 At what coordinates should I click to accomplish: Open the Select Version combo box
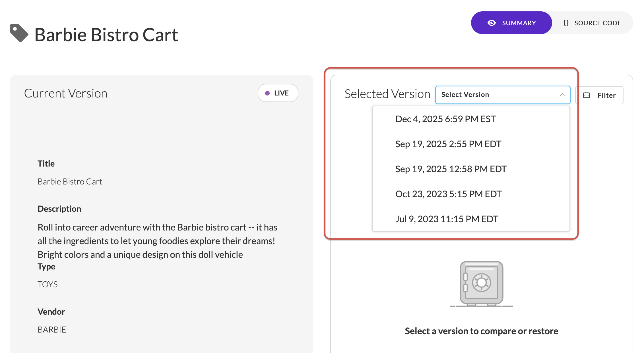tap(503, 95)
